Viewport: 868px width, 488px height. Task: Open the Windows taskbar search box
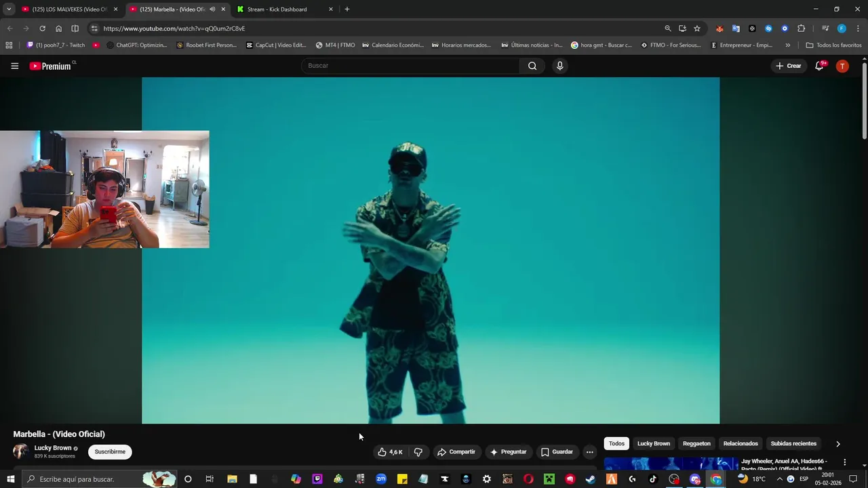coord(98,479)
